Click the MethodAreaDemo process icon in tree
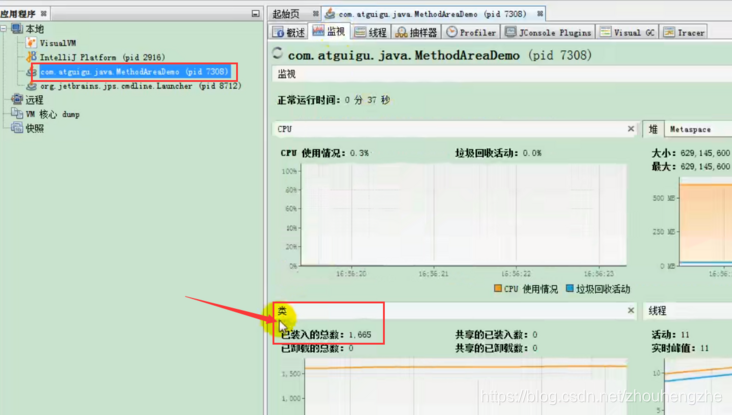732x415 pixels. pos(32,72)
